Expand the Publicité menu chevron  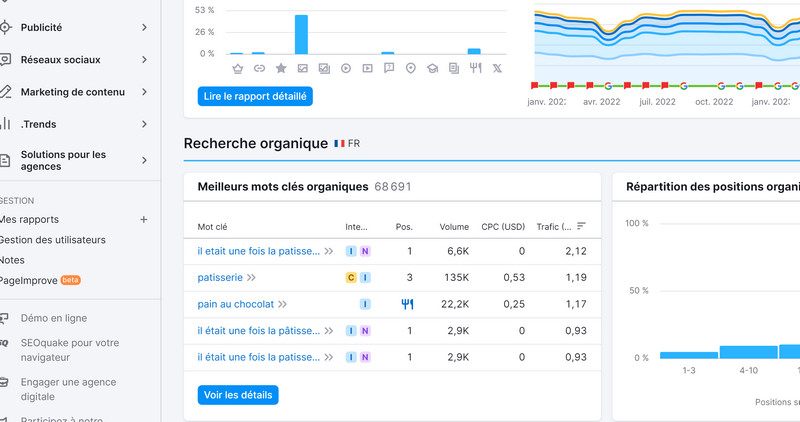[x=144, y=27]
